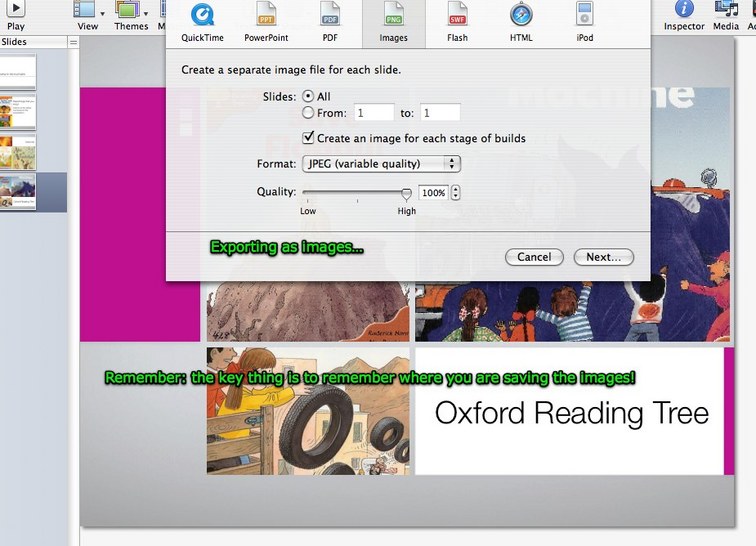Open the View toolbar dropdown
The width and height of the screenshot is (756, 546).
[x=88, y=12]
